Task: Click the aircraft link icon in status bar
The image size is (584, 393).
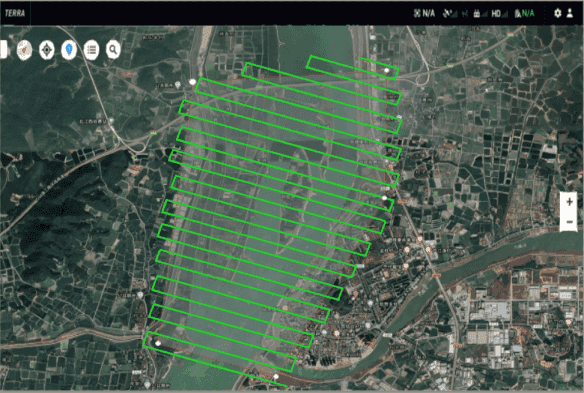Action: (x=465, y=14)
